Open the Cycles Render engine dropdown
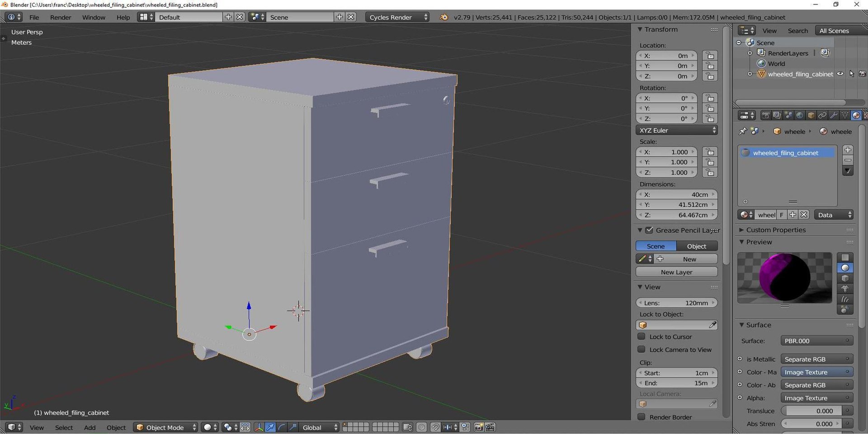868x434 pixels. click(x=397, y=17)
